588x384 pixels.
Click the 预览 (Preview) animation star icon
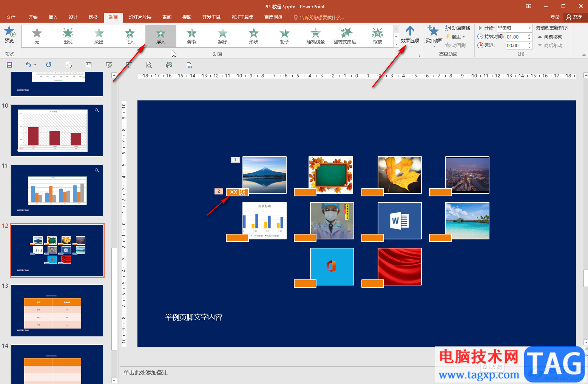pos(9,32)
